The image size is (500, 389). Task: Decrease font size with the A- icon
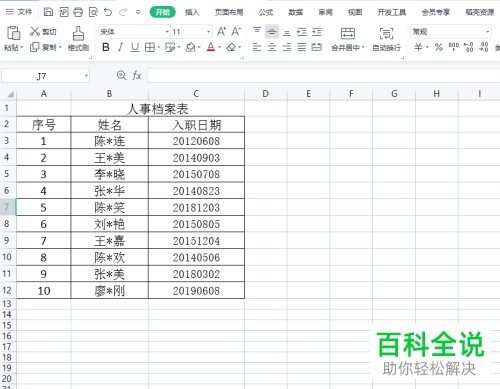236,32
